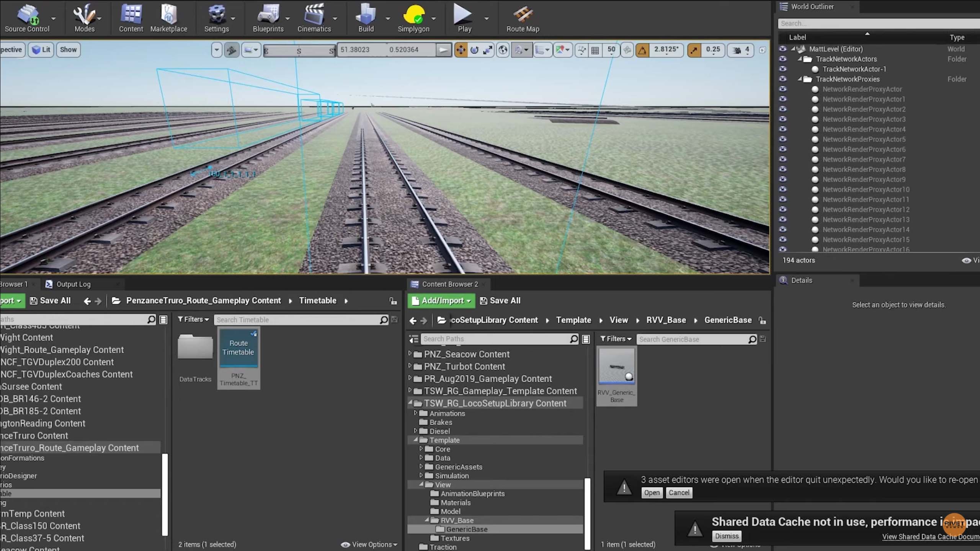The width and height of the screenshot is (980, 551).
Task: Dismiss the Shared Data Cache warning
Action: click(726, 536)
